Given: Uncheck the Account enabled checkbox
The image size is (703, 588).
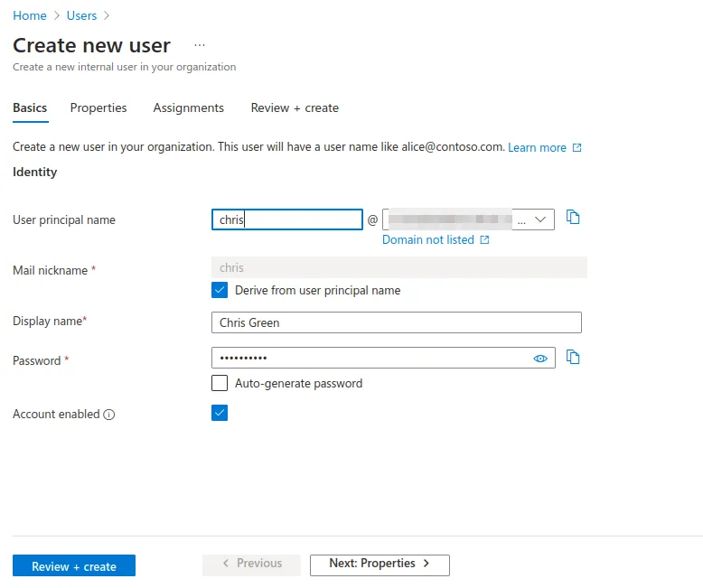Looking at the screenshot, I should [220, 413].
